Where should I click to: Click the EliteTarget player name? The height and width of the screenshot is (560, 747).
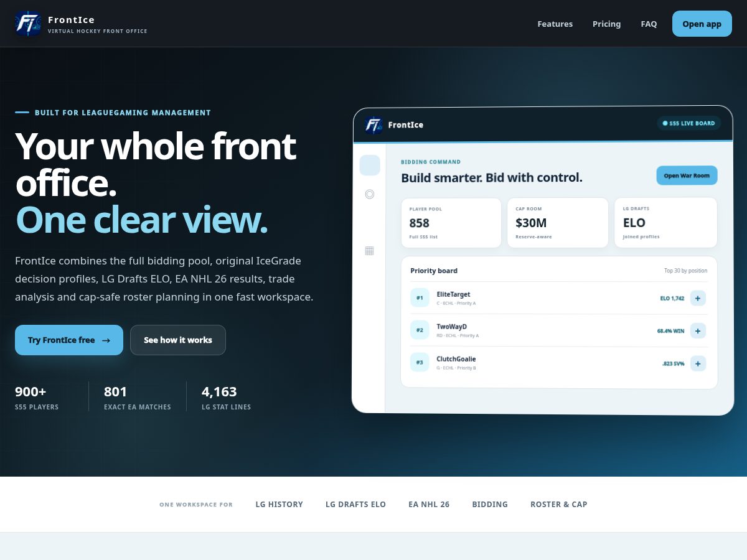tap(453, 294)
